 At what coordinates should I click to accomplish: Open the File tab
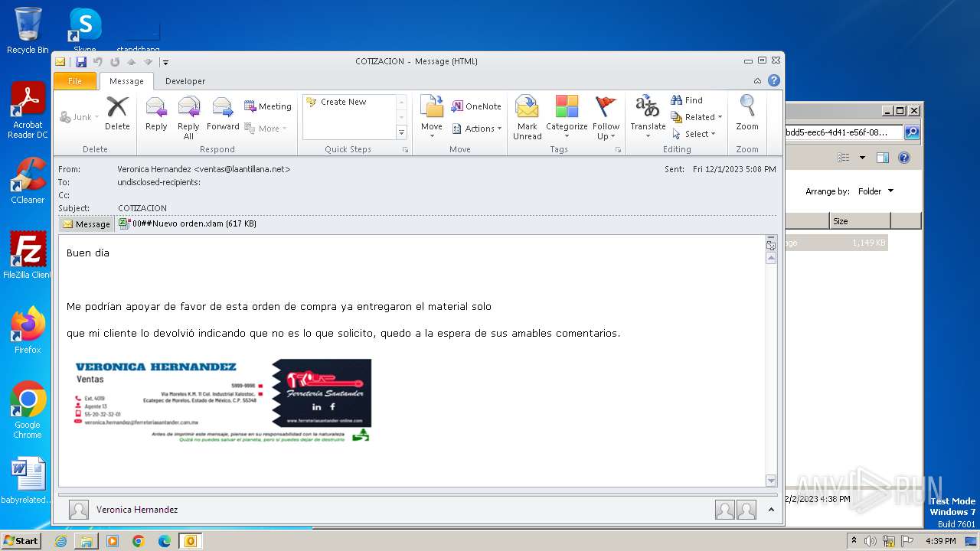point(75,81)
